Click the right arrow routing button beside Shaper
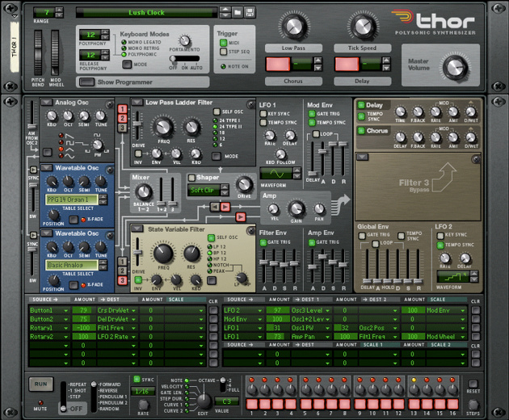This screenshot has width=509, height=420. (225, 207)
